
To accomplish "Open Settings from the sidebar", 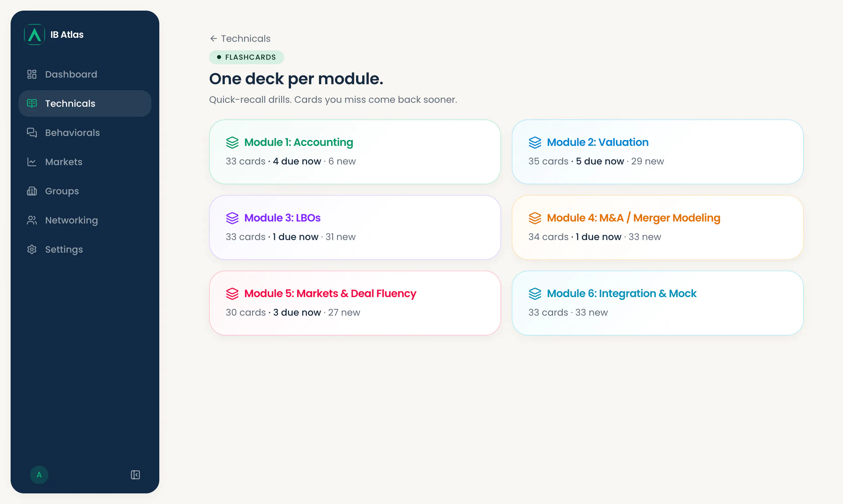I will point(85,250).
